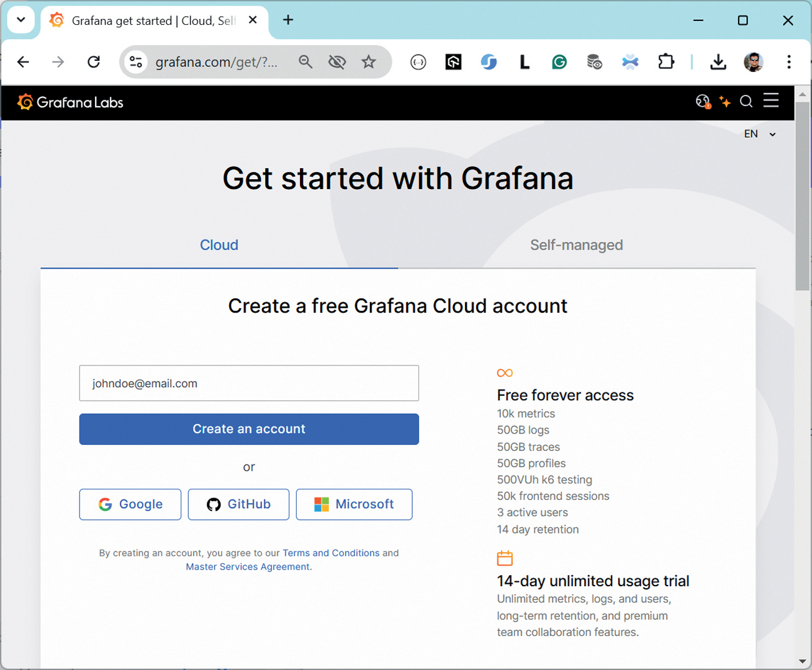Open the EN language dropdown
The width and height of the screenshot is (812, 670).
[760, 134]
